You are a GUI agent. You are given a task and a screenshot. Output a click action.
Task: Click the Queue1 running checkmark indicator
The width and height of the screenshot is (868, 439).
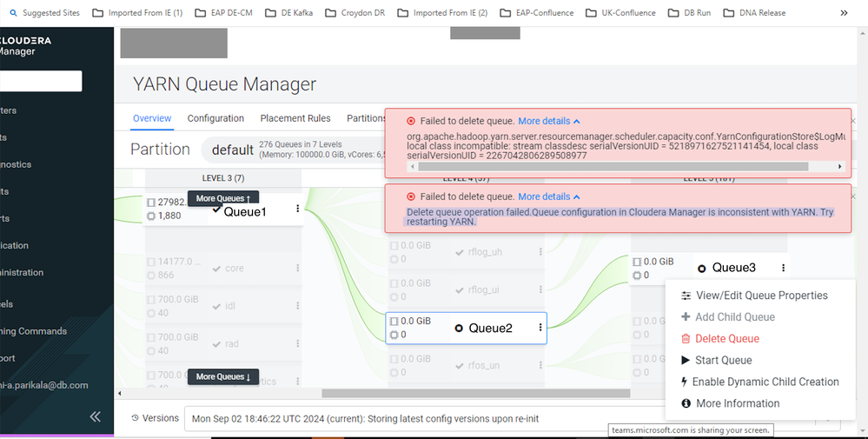pyautogui.click(x=216, y=210)
